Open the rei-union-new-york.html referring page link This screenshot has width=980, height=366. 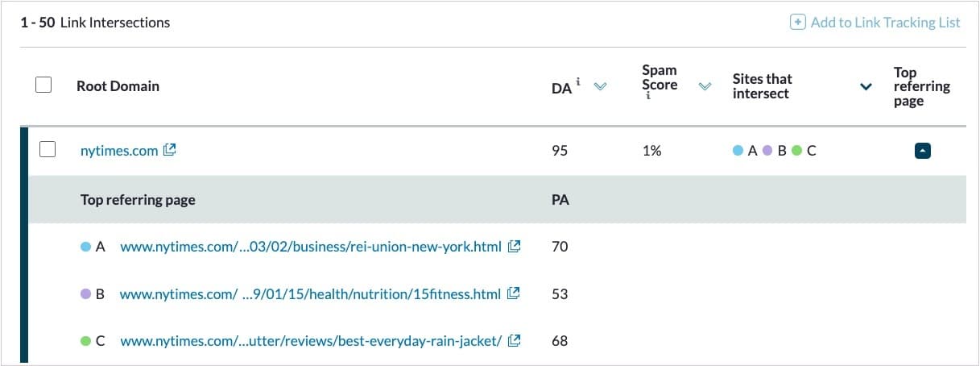(x=311, y=247)
